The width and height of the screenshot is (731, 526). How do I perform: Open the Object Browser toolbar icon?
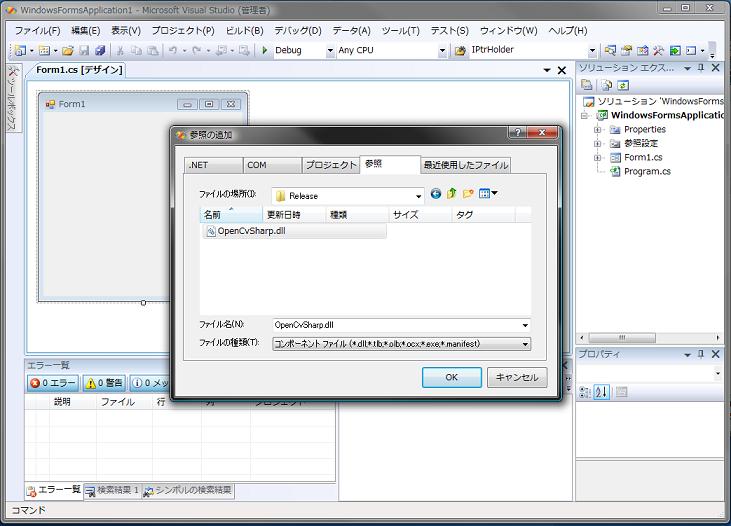(x=643, y=50)
